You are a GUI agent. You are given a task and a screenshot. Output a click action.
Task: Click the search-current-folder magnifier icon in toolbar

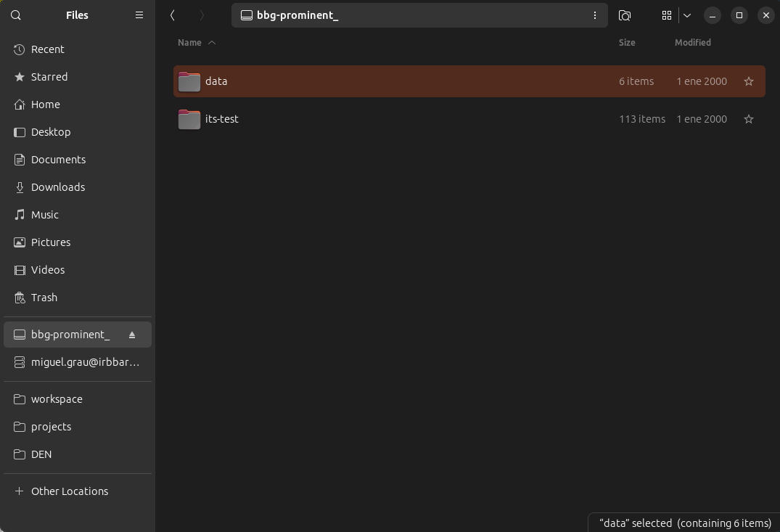tap(624, 15)
